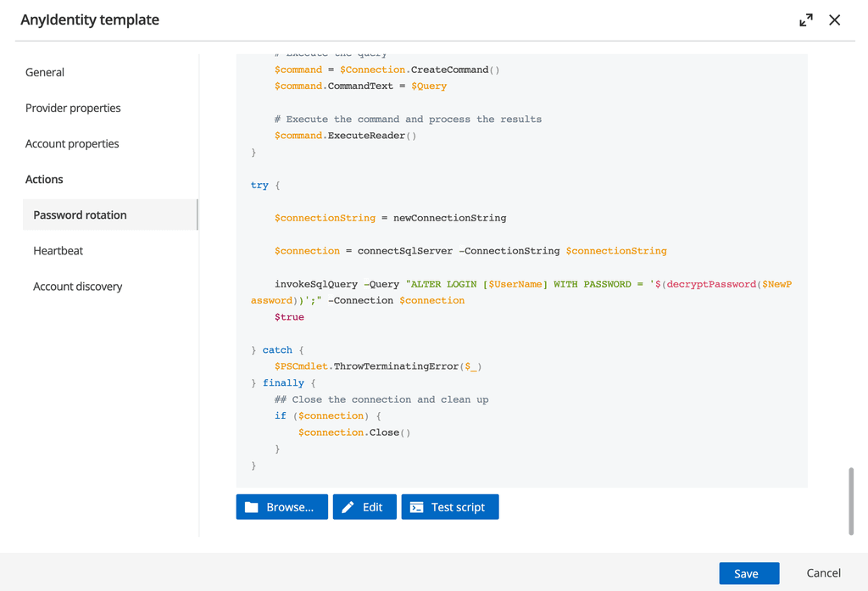
Task: Open Account properties section
Action: click(72, 144)
